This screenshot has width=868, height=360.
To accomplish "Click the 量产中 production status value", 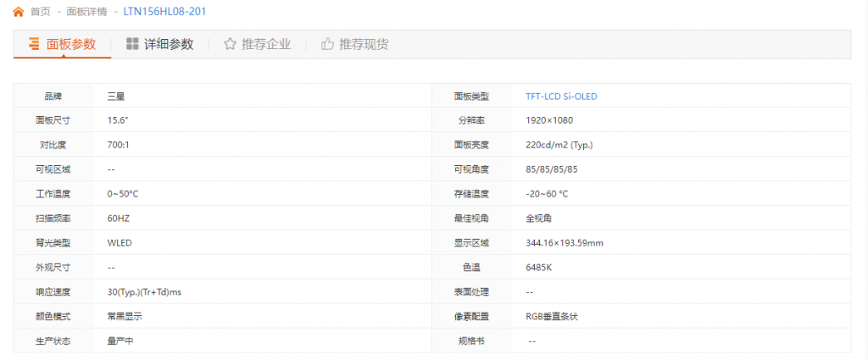I will point(120,341).
